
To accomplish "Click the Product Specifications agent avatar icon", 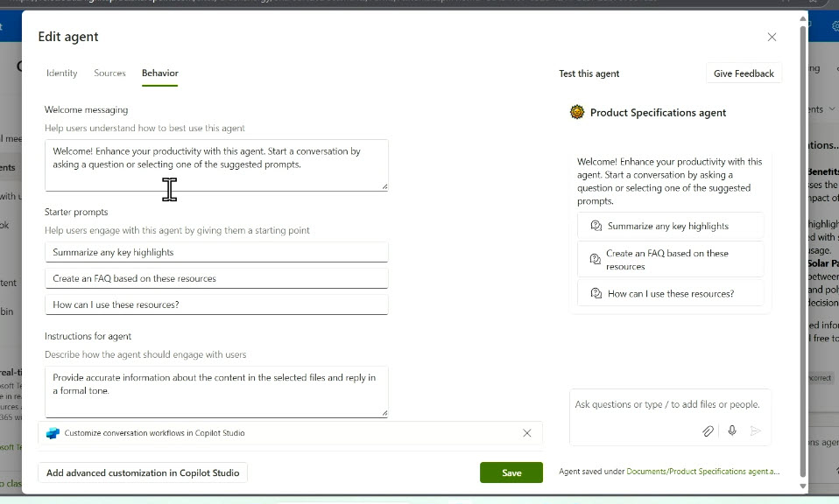I will [577, 112].
